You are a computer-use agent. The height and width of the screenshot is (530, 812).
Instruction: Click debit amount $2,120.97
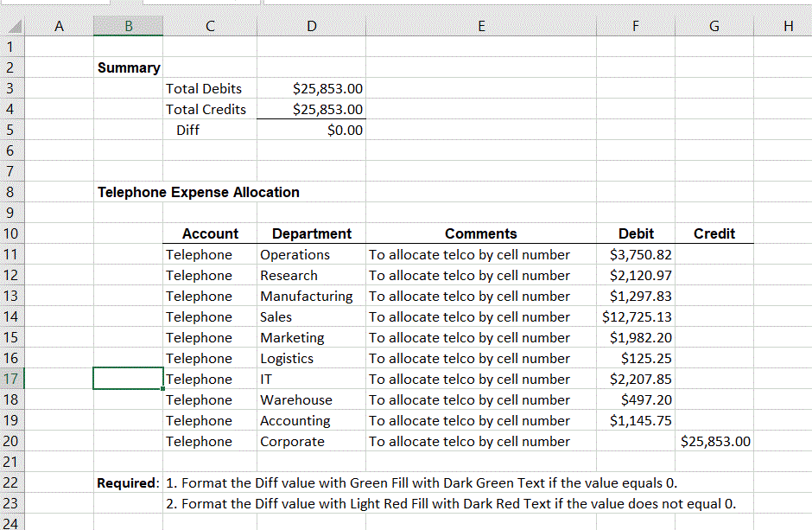[x=636, y=275]
